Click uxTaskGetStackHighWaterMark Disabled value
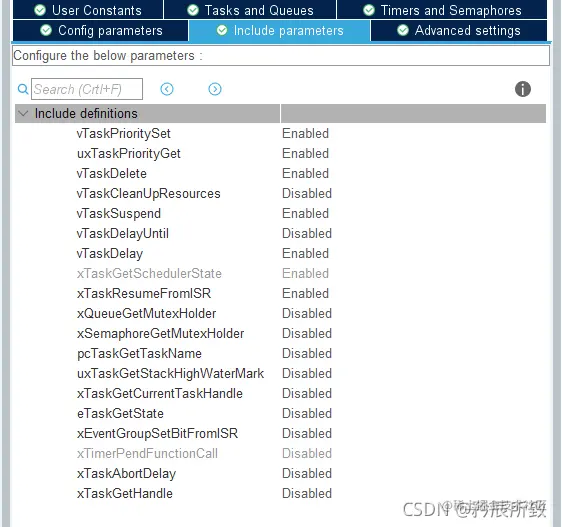This screenshot has width=562, height=527. click(x=307, y=374)
